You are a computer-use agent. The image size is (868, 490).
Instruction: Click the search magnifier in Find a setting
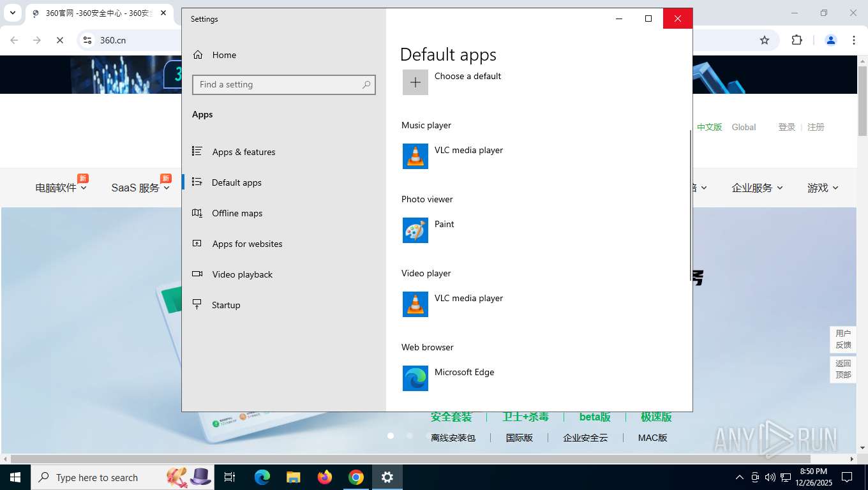(366, 84)
